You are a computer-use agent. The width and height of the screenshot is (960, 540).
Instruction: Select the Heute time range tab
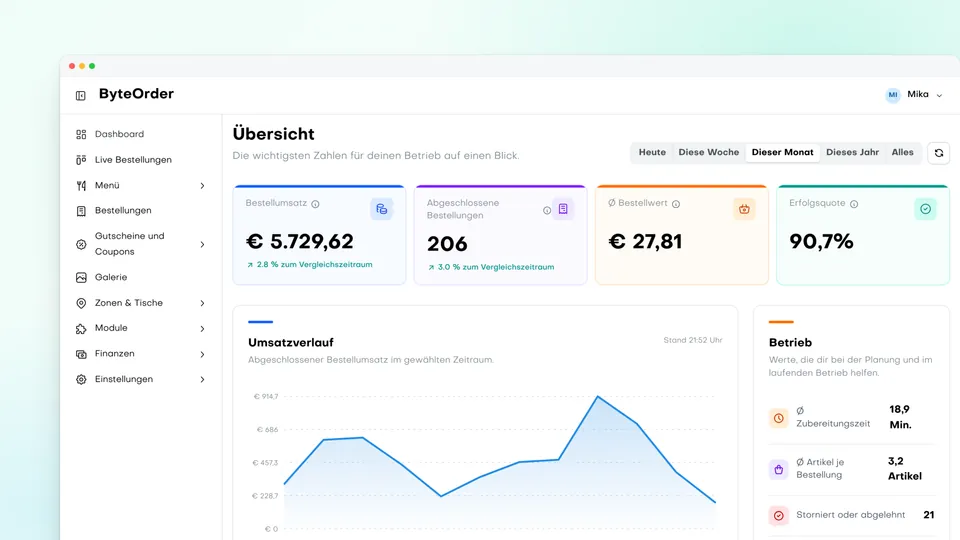click(x=652, y=152)
